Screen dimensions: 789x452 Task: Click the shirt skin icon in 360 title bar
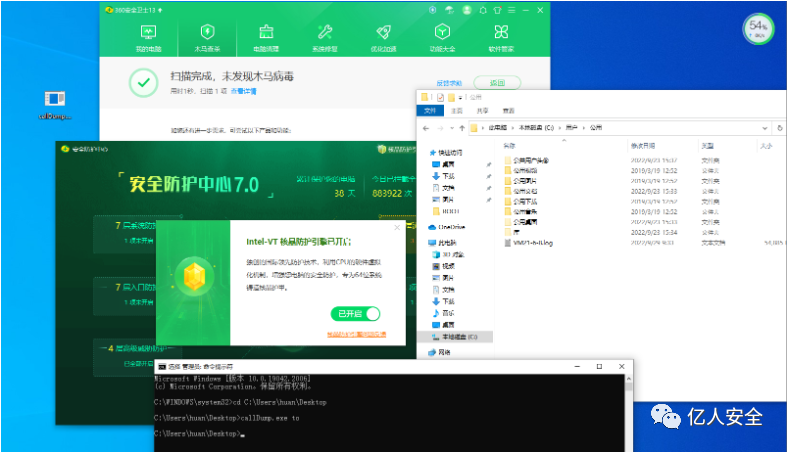point(497,10)
